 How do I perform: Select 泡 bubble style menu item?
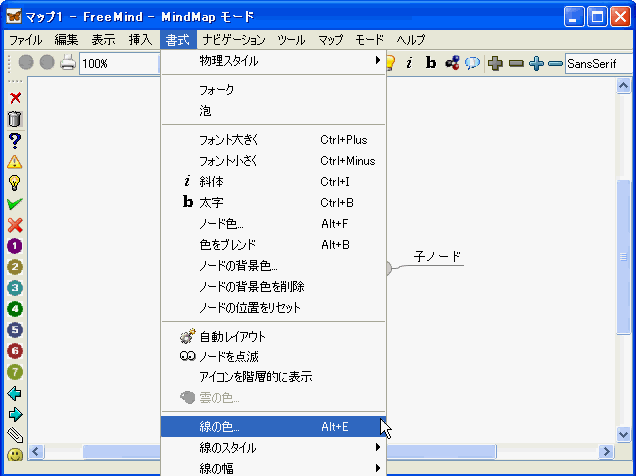coord(273,111)
